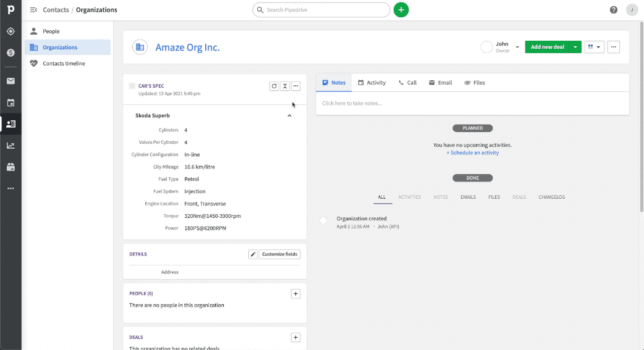The width and height of the screenshot is (644, 350).
Task: Open the Deals dollar icon in sidebar
Action: 11,52
